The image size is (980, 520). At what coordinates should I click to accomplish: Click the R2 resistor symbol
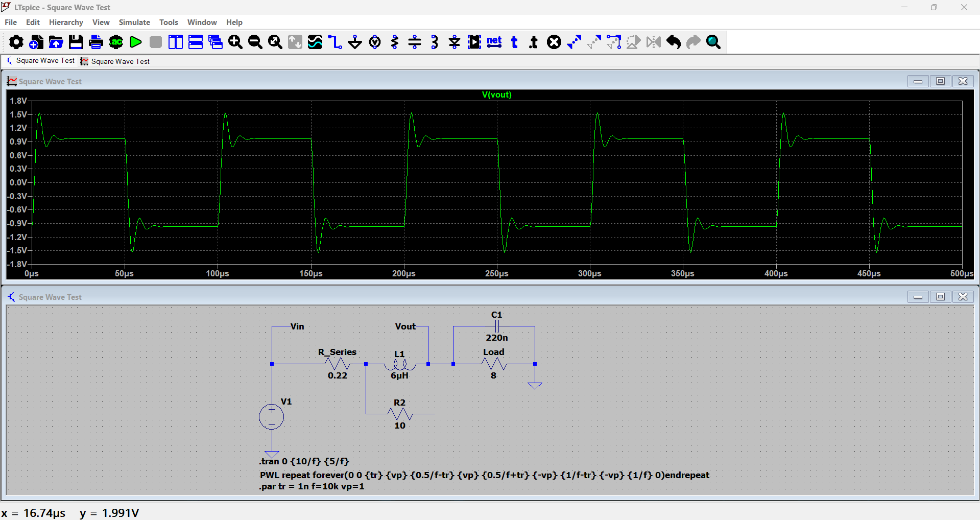pyautogui.click(x=400, y=414)
